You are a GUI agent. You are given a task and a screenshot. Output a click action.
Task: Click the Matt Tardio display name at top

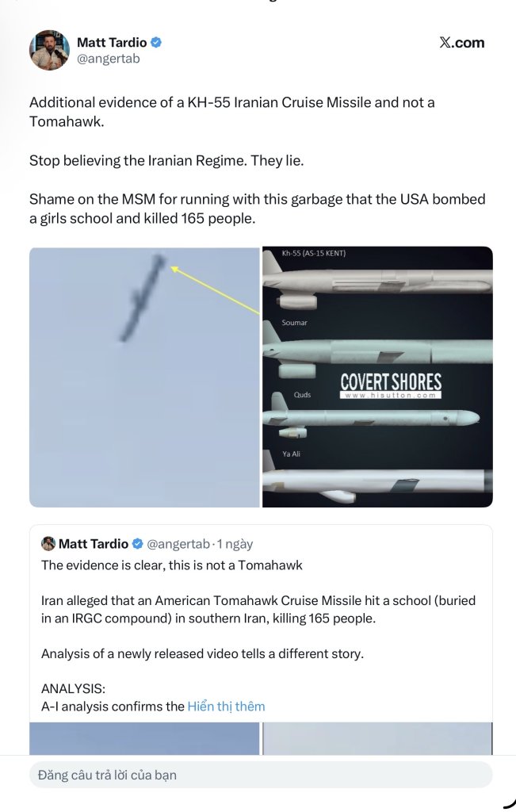pos(112,43)
